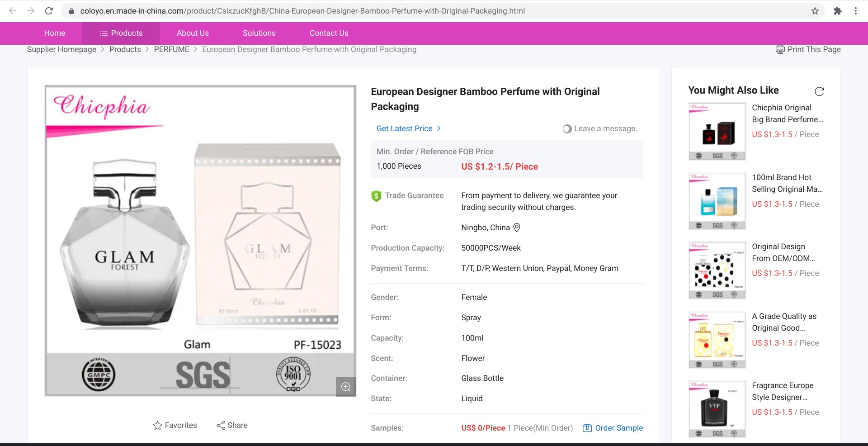Add product to Favorites with star

pos(157,425)
